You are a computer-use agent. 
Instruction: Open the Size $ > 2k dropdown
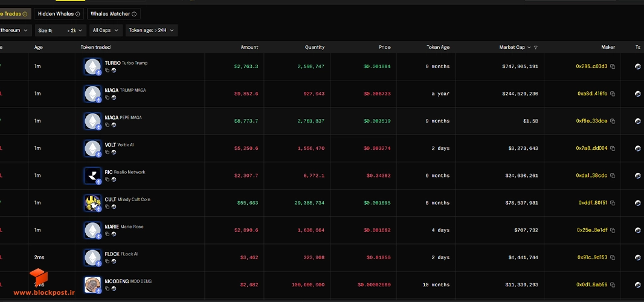tap(60, 30)
